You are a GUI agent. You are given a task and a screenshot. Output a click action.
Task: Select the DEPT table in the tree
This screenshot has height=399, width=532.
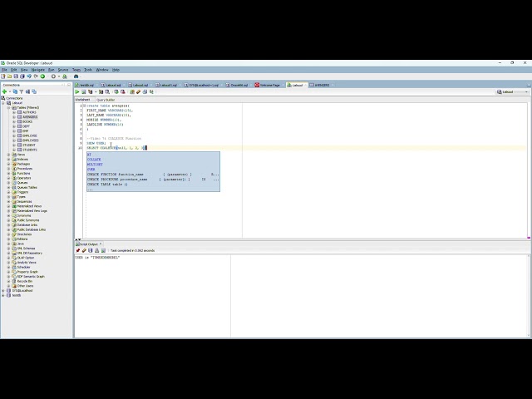coord(26,126)
